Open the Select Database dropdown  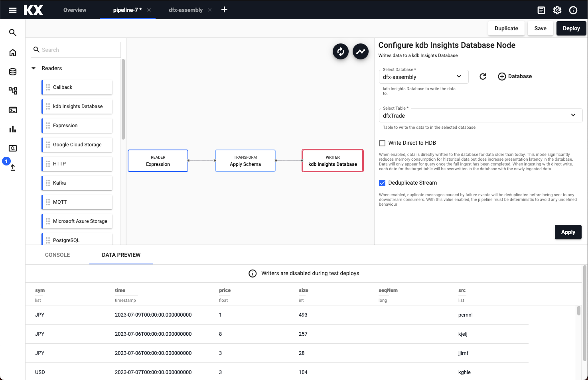click(423, 77)
